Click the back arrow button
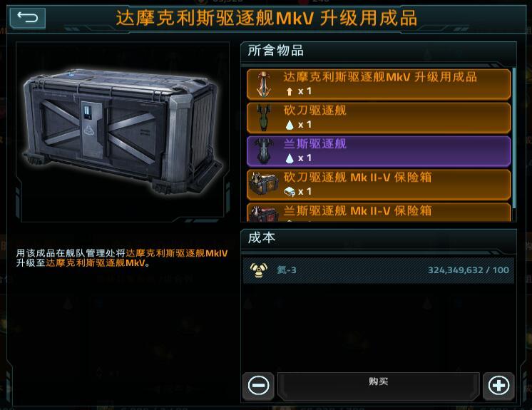Screen dimensions: 532x410 28,17
